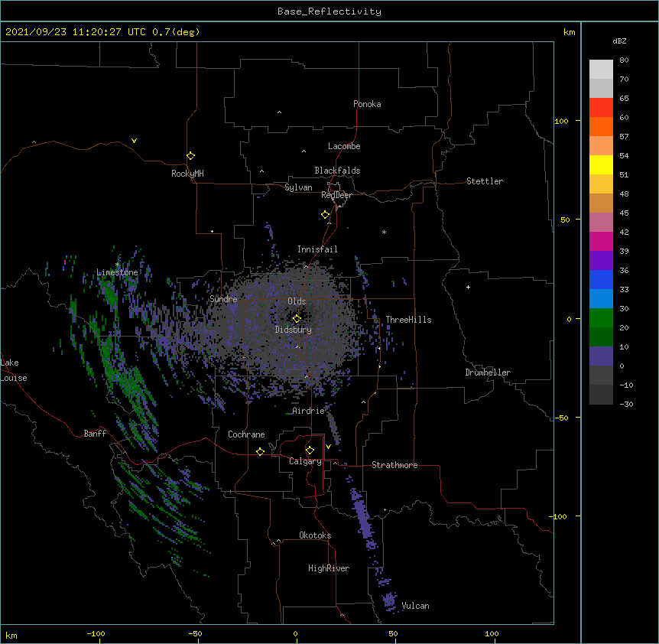Select the yellow 54 dBZ color swatch
The height and width of the screenshot is (644, 659).
click(601, 164)
